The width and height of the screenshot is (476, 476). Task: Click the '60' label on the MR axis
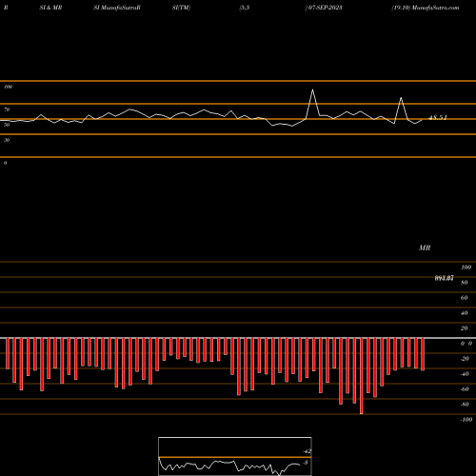point(465,298)
